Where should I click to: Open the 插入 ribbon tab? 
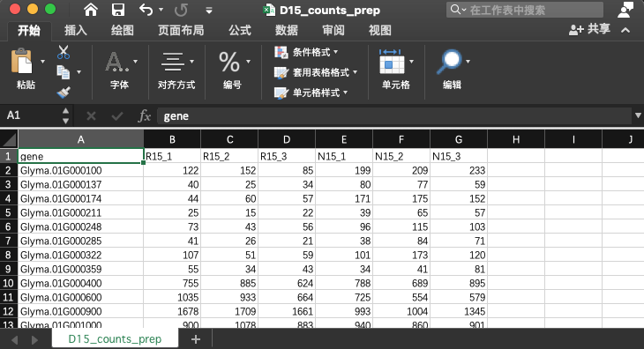76,30
